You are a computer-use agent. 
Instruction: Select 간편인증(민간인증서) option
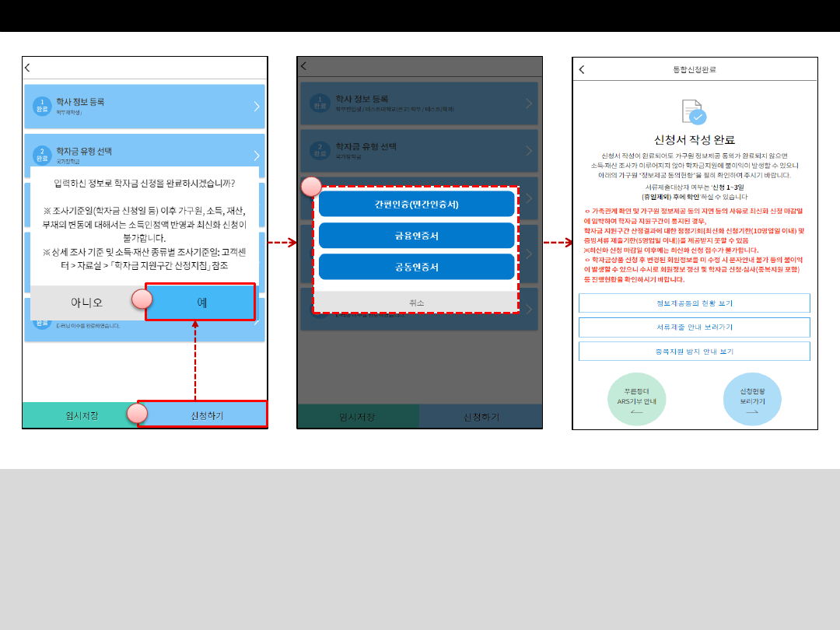coord(417,204)
